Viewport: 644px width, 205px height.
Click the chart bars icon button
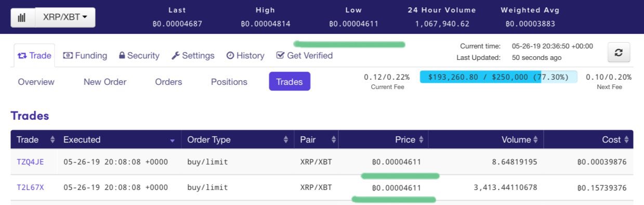(22, 18)
